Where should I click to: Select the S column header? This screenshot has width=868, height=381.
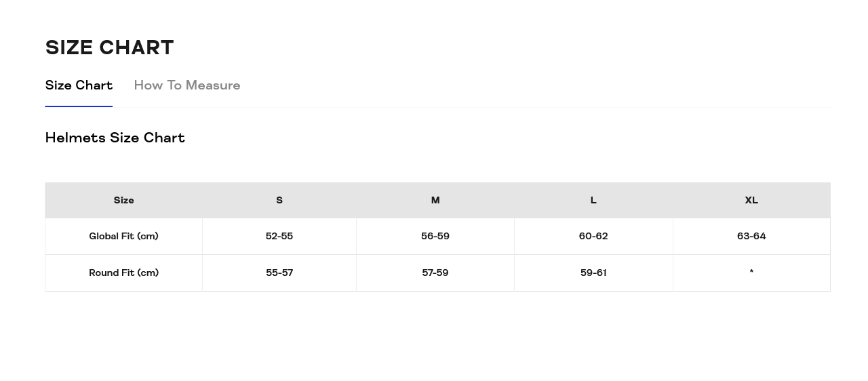(x=279, y=200)
